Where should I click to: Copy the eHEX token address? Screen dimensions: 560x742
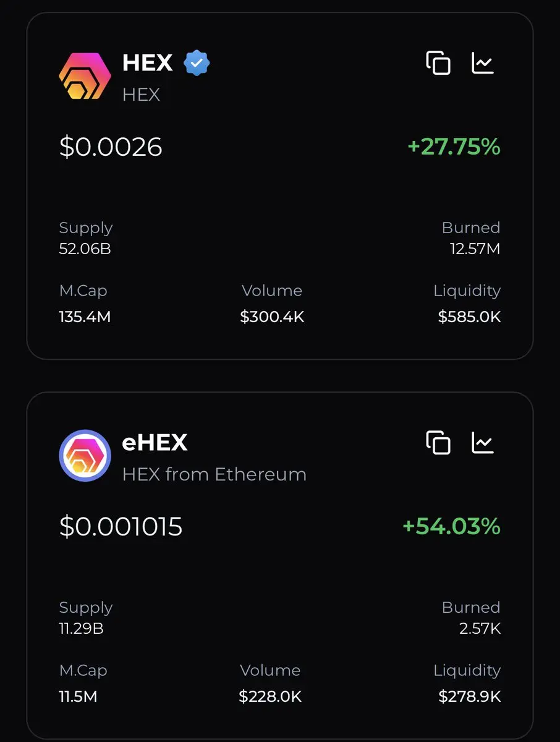pos(438,443)
